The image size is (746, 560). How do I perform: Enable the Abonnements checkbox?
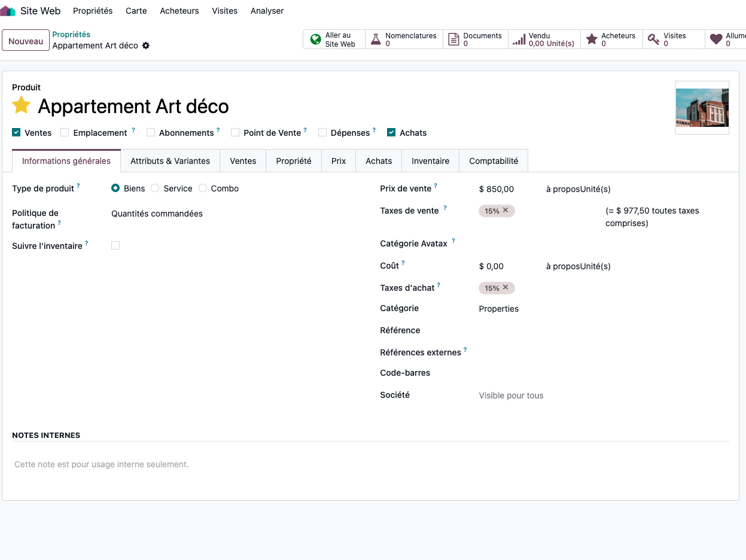(x=151, y=133)
